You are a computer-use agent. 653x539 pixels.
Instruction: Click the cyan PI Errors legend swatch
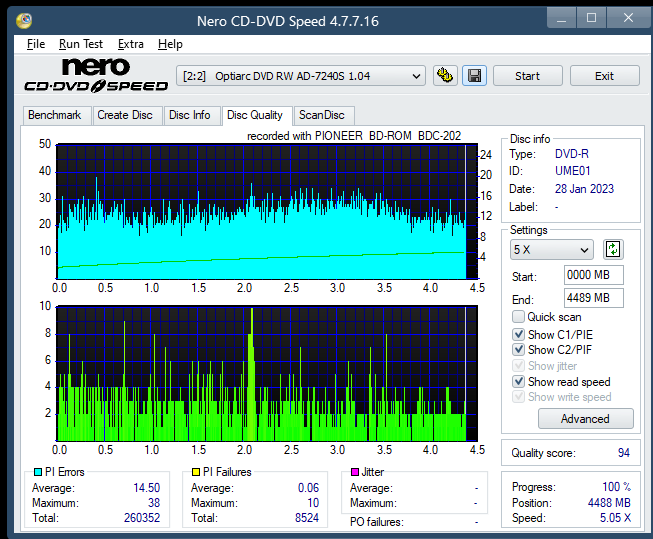coord(38,472)
